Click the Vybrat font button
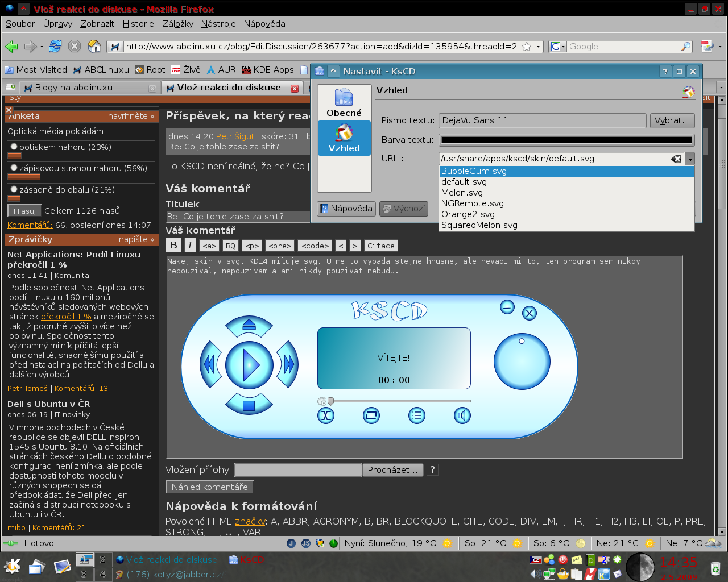This screenshot has height=582, width=728. click(x=672, y=120)
